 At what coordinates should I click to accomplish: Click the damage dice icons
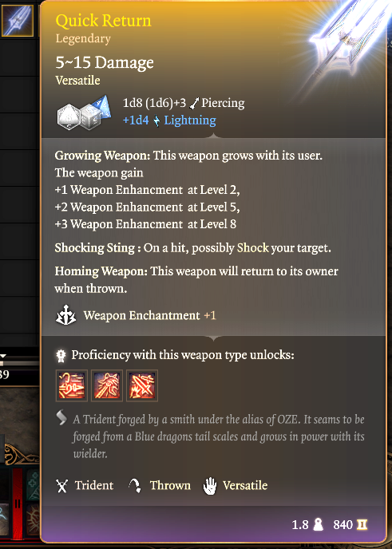click(84, 113)
